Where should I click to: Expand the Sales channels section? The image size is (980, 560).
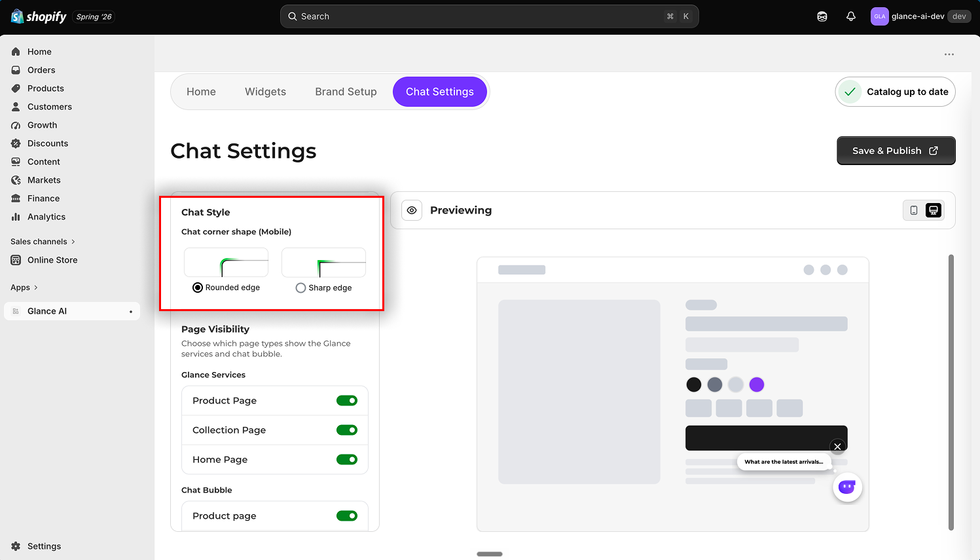coord(43,242)
